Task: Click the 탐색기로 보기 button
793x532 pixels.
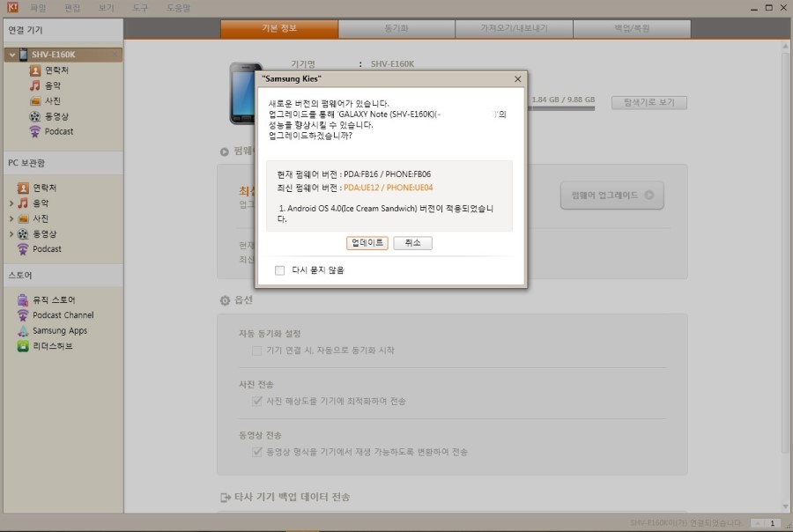Action: (648, 103)
